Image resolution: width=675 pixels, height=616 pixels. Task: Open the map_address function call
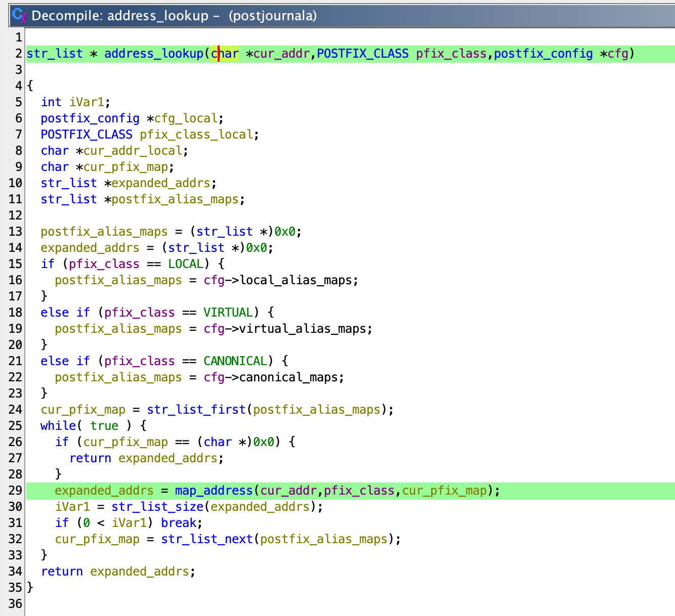click(x=213, y=491)
